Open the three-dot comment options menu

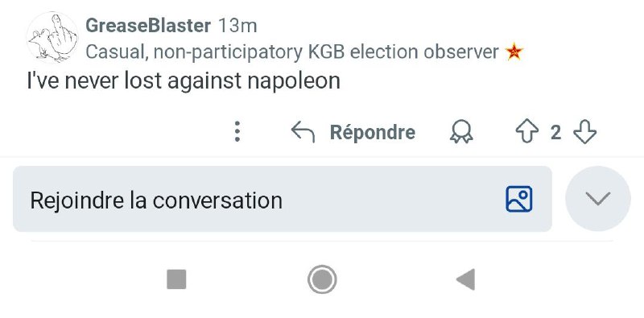tap(237, 132)
